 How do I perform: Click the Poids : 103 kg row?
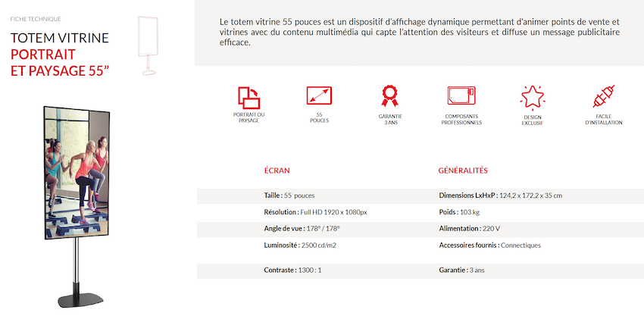pos(459,212)
